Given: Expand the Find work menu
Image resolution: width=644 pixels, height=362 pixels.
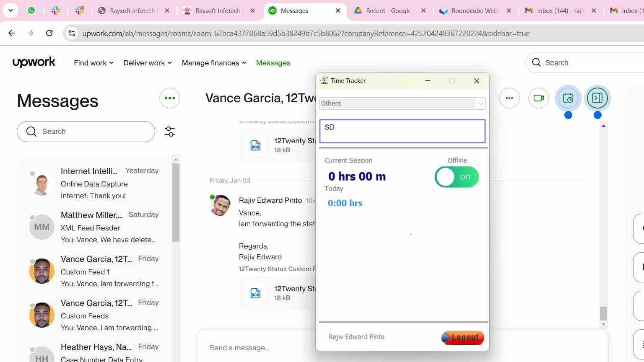Looking at the screenshot, I should point(93,63).
